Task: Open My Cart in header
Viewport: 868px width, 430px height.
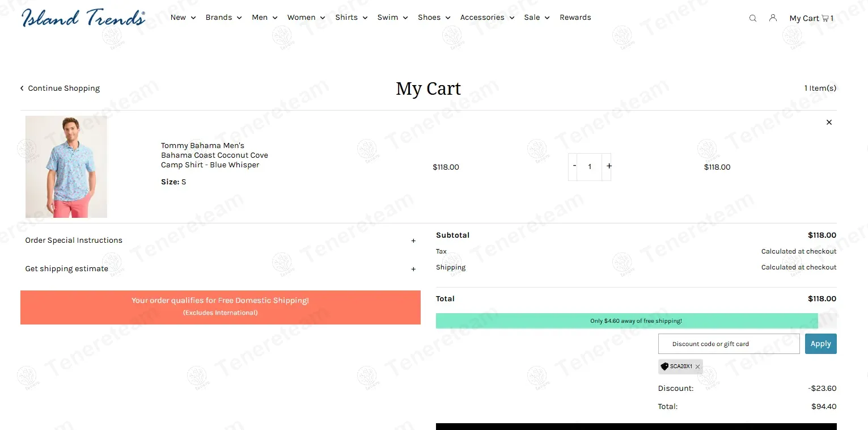Action: click(811, 18)
